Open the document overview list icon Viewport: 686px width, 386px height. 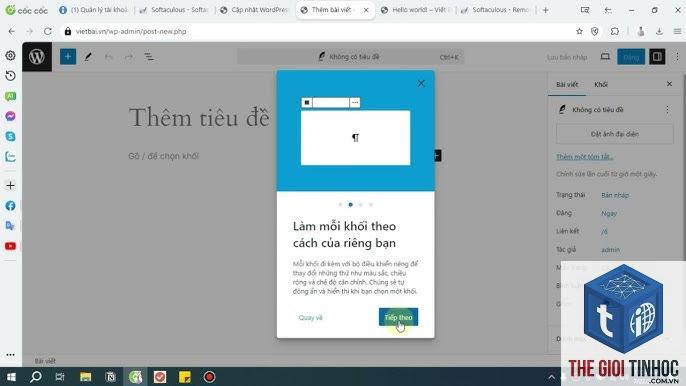click(x=149, y=57)
